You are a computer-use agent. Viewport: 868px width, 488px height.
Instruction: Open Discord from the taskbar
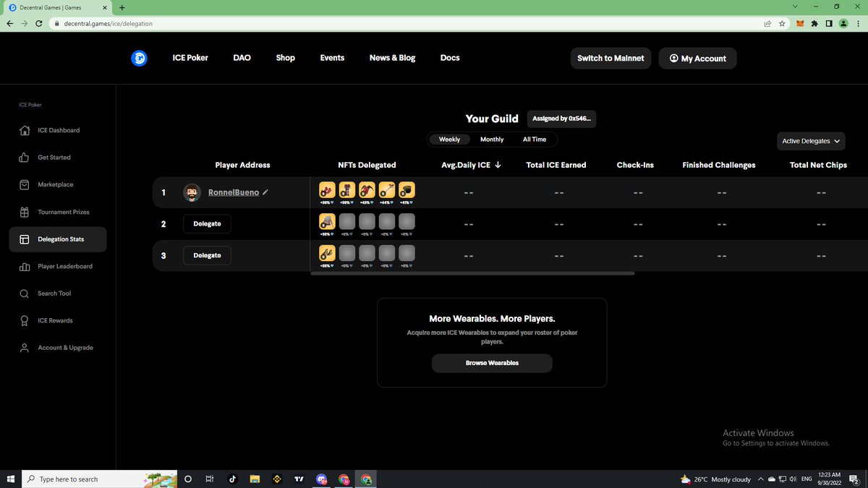[321, 479]
